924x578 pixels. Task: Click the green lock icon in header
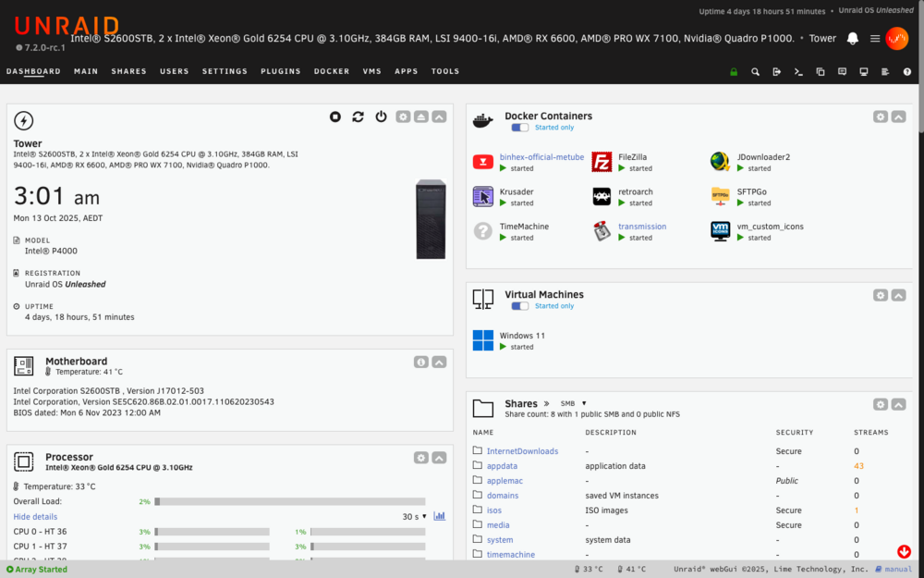[x=734, y=72]
